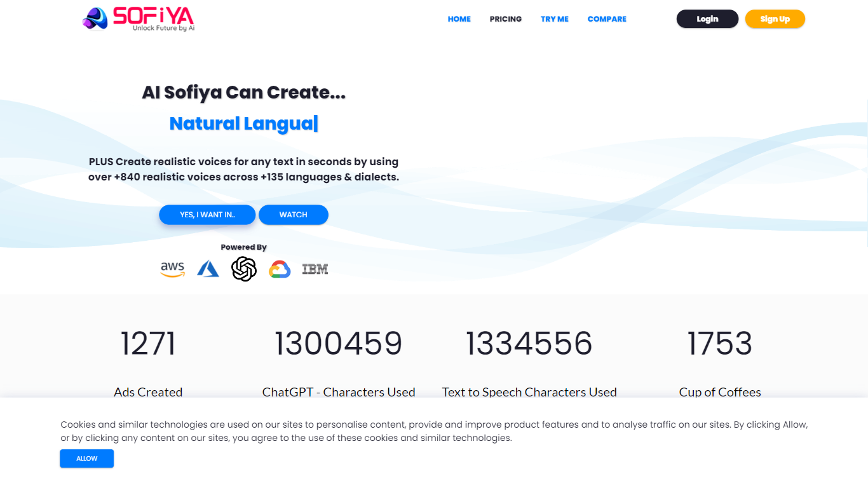
Task: Click the IBM logo
Action: 315,269
